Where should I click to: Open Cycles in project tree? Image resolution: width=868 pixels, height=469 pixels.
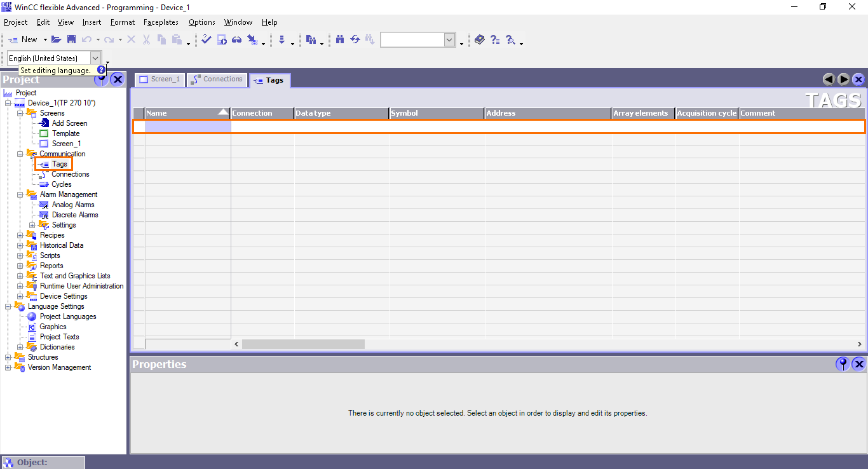tap(61, 184)
